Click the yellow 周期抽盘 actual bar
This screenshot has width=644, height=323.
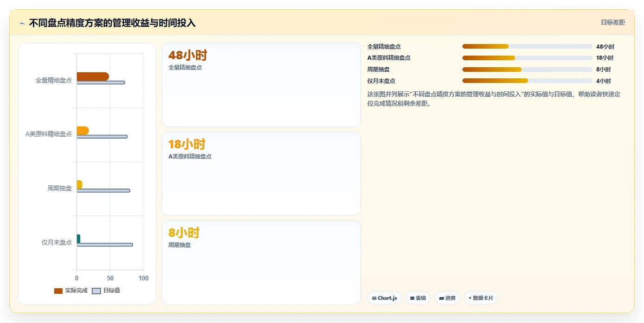click(x=79, y=184)
